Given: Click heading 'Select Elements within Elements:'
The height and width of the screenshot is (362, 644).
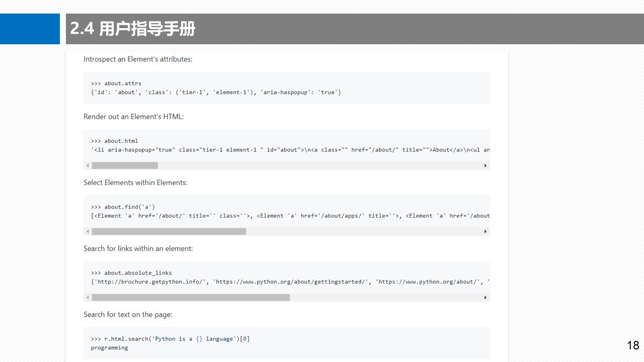Looking at the screenshot, I should 135,183.
